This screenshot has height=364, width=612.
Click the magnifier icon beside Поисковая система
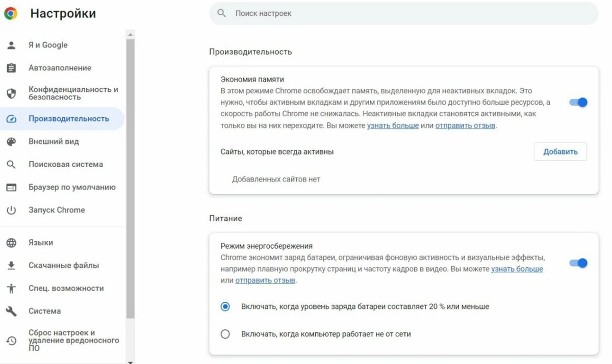point(11,165)
